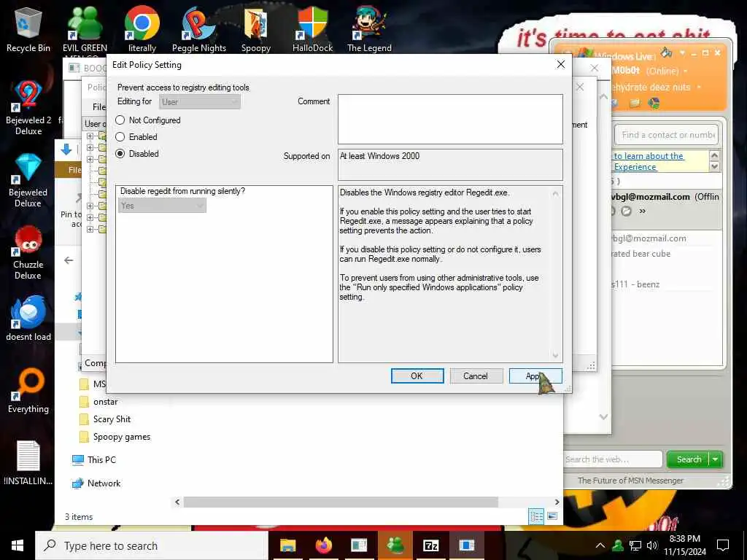The width and height of the screenshot is (747, 560).
Task: Expand the topmost plus node in policy tree
Action: [x=90, y=136]
